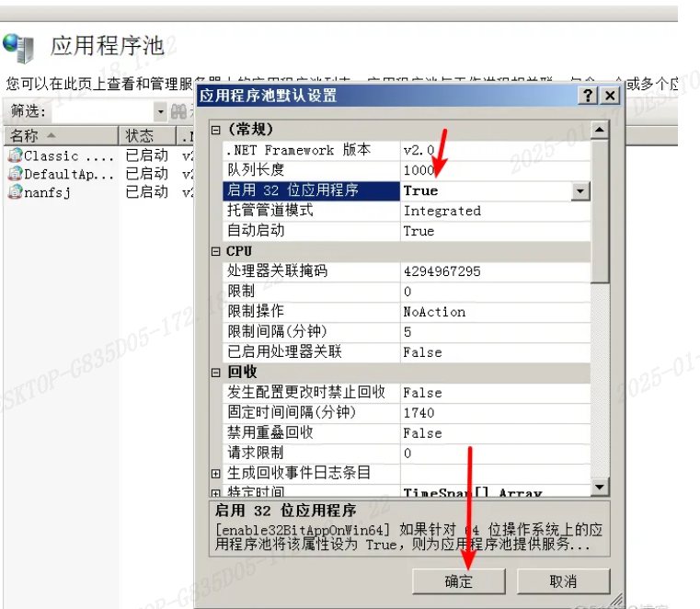Click the scrollbar up arrow
The height and width of the screenshot is (609, 700).
(x=600, y=130)
